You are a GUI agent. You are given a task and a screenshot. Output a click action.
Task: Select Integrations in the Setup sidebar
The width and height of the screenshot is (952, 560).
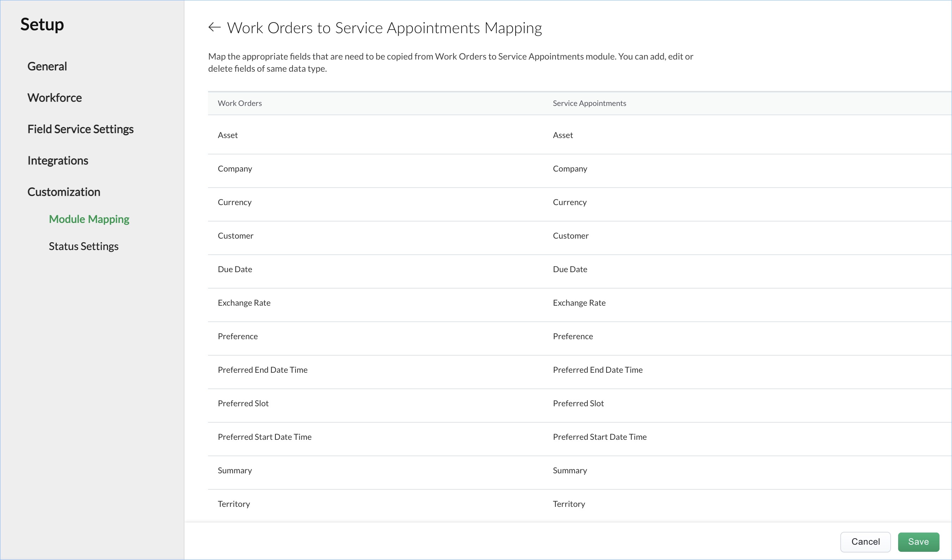58,161
